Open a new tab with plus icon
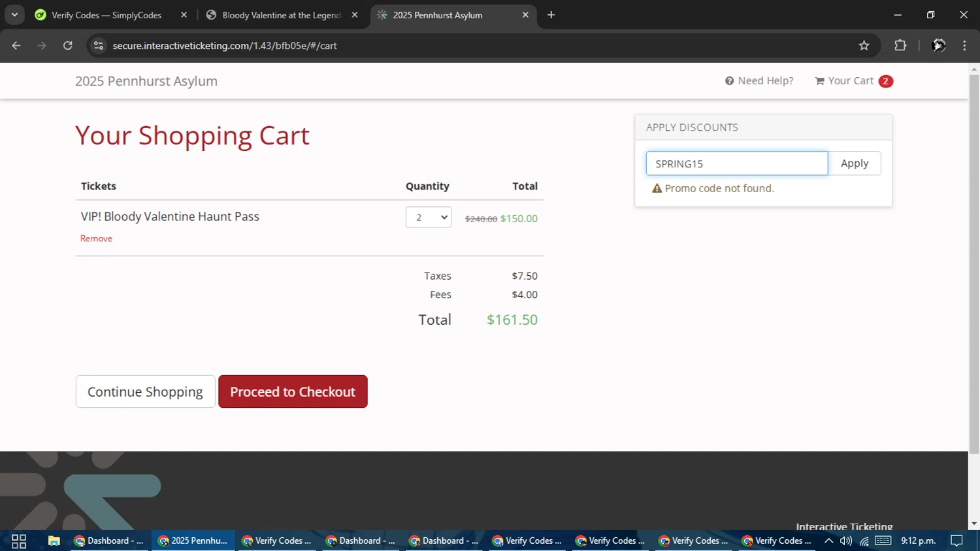The height and width of the screenshot is (551, 980). (x=551, y=15)
